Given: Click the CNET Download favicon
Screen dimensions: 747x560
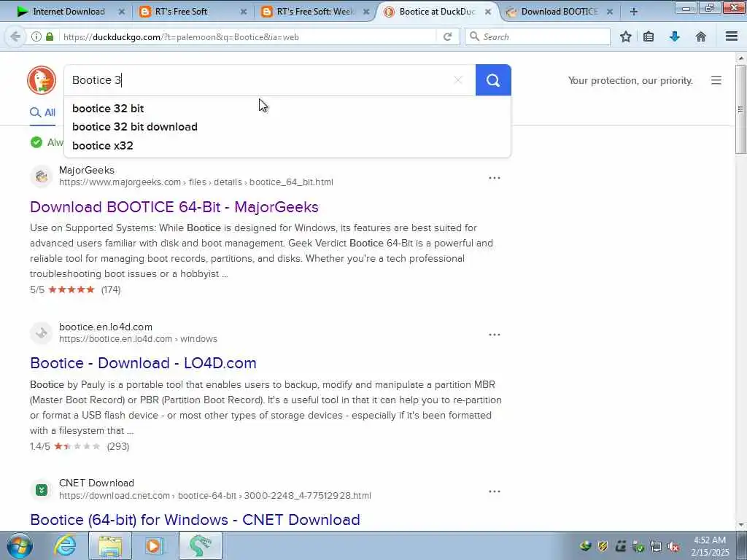Looking at the screenshot, I should [42, 489].
